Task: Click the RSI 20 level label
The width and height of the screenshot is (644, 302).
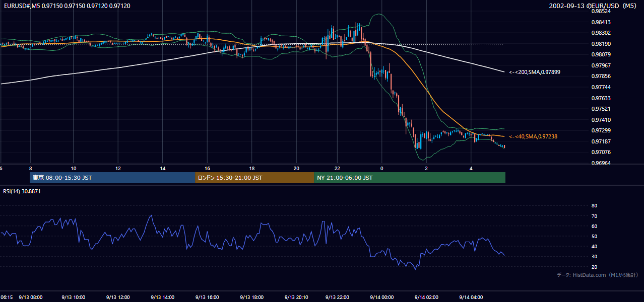Action: click(594, 267)
